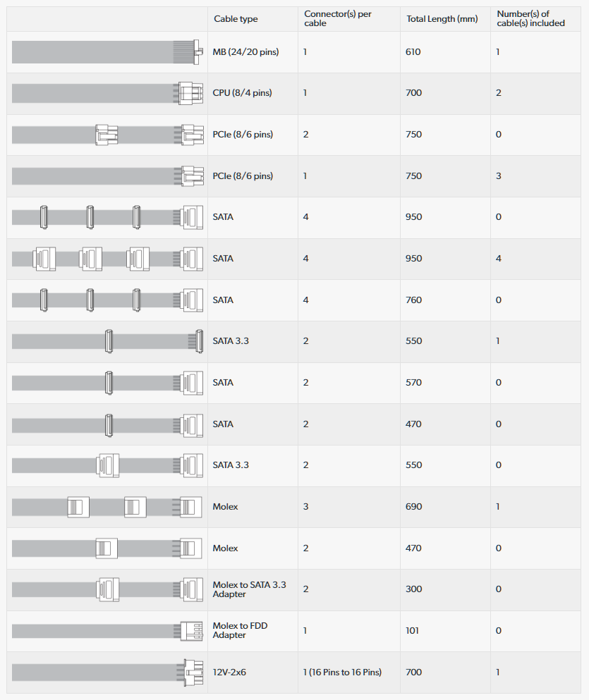The width and height of the screenshot is (589, 700).
Task: Select the three-connector Molex cable illustration
Action: point(107,507)
